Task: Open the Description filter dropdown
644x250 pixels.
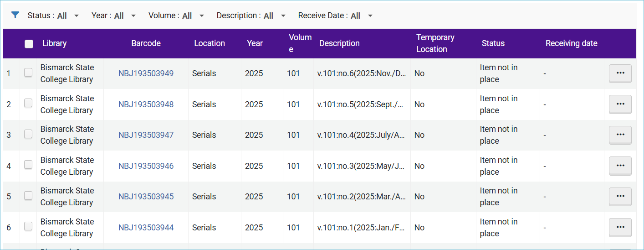Action: click(x=251, y=16)
